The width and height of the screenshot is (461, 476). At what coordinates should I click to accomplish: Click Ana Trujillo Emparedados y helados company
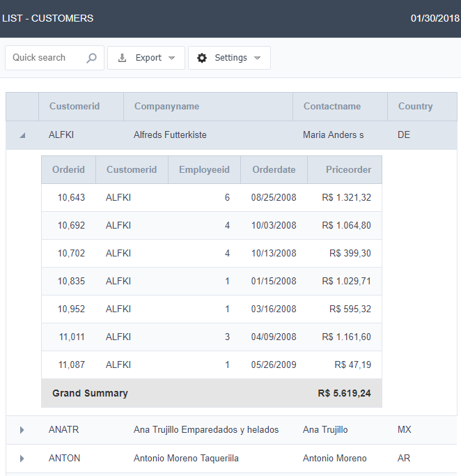206,430
